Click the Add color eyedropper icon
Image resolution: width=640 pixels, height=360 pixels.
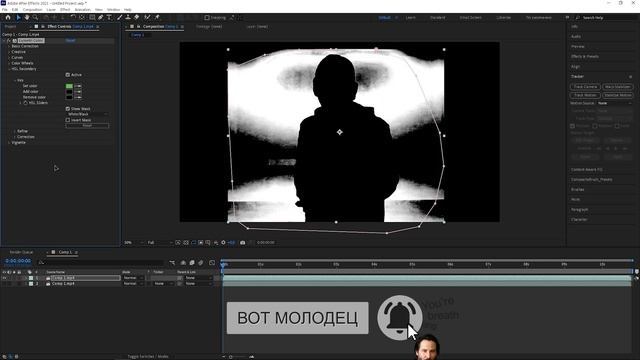(x=78, y=92)
